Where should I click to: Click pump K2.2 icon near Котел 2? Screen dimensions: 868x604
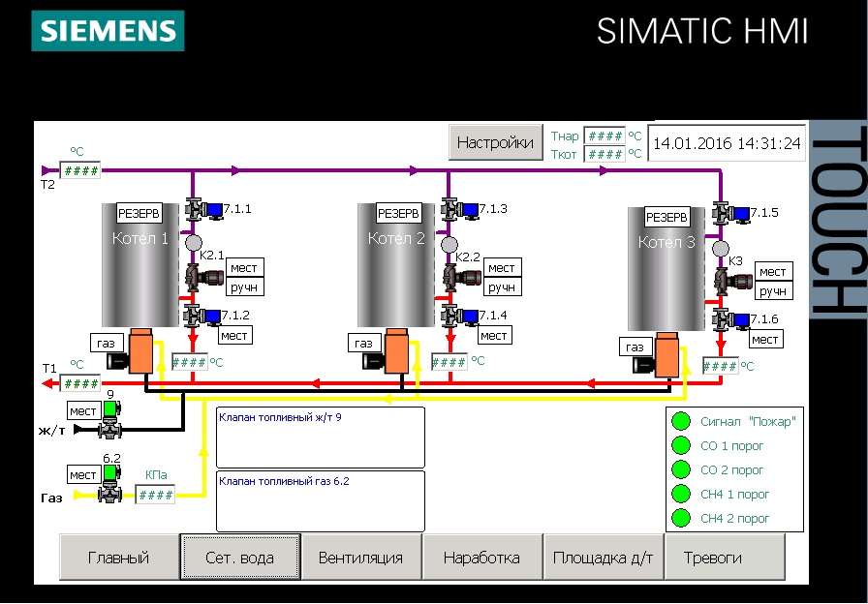click(x=459, y=278)
